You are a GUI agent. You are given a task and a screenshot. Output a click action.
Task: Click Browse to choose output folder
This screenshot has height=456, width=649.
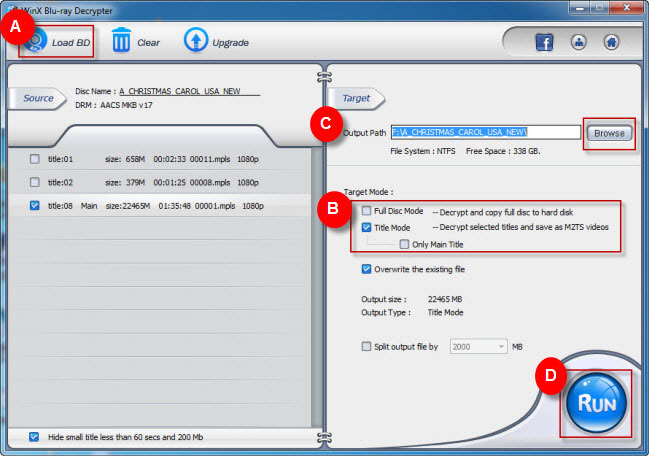tap(609, 133)
